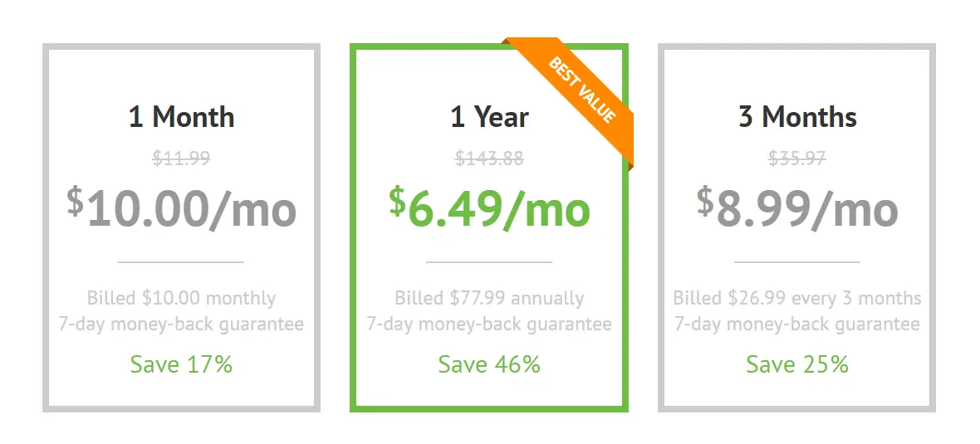
Task: Click Billed $77.99 annually text
Action: [x=489, y=298]
